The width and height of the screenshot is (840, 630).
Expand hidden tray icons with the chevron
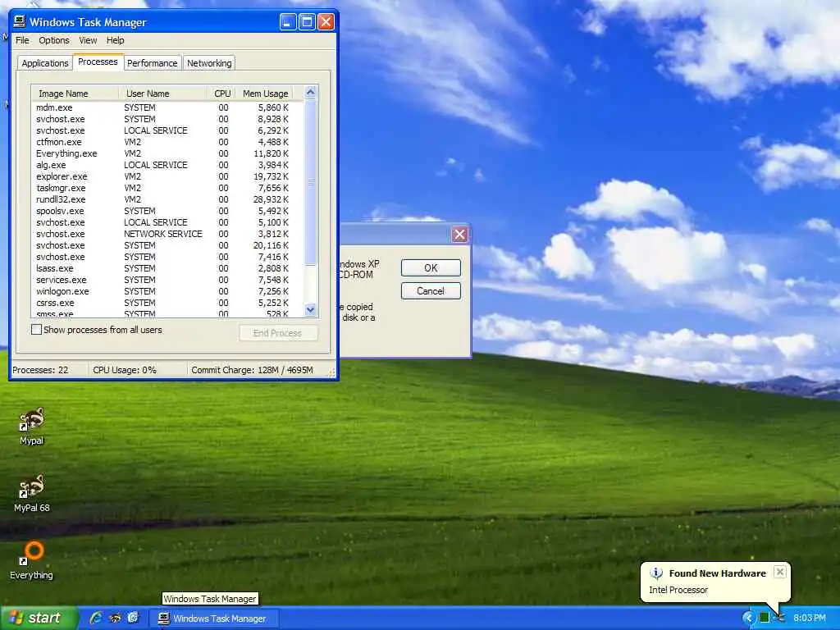click(748, 618)
